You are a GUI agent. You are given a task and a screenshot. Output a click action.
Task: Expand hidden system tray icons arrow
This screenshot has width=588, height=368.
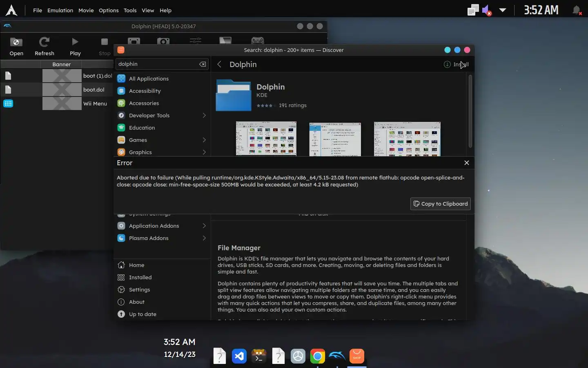point(503,10)
